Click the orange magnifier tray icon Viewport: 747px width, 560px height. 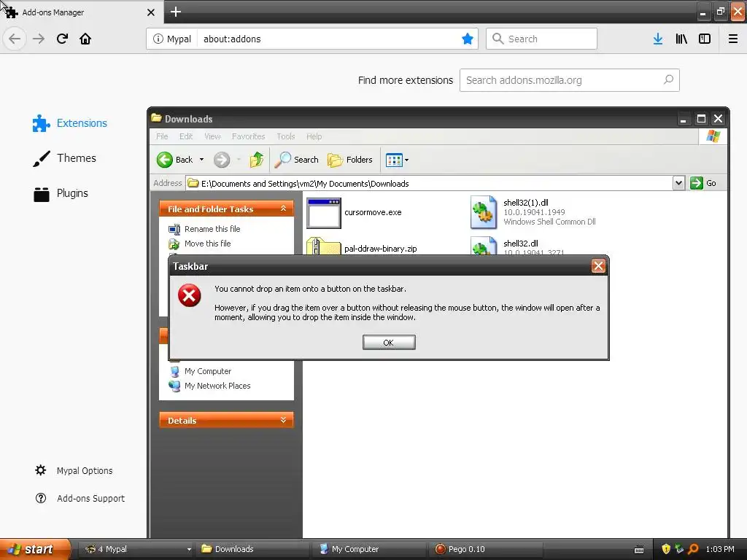693,549
